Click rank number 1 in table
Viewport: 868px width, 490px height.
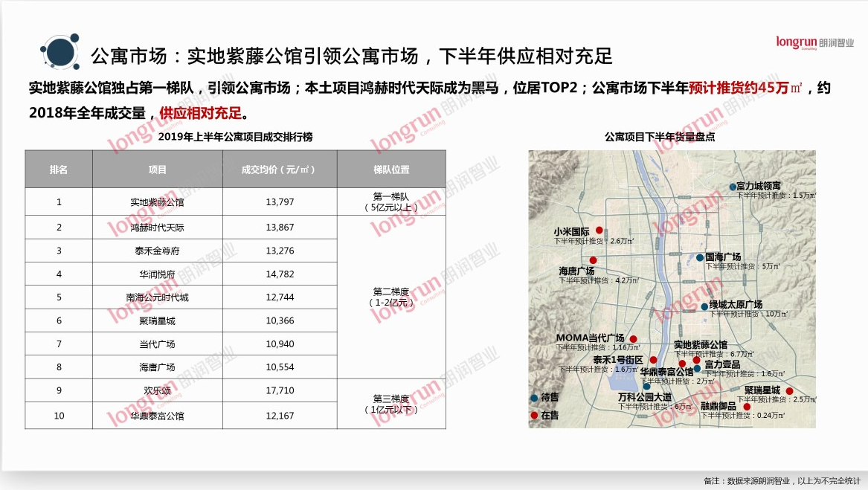59,202
